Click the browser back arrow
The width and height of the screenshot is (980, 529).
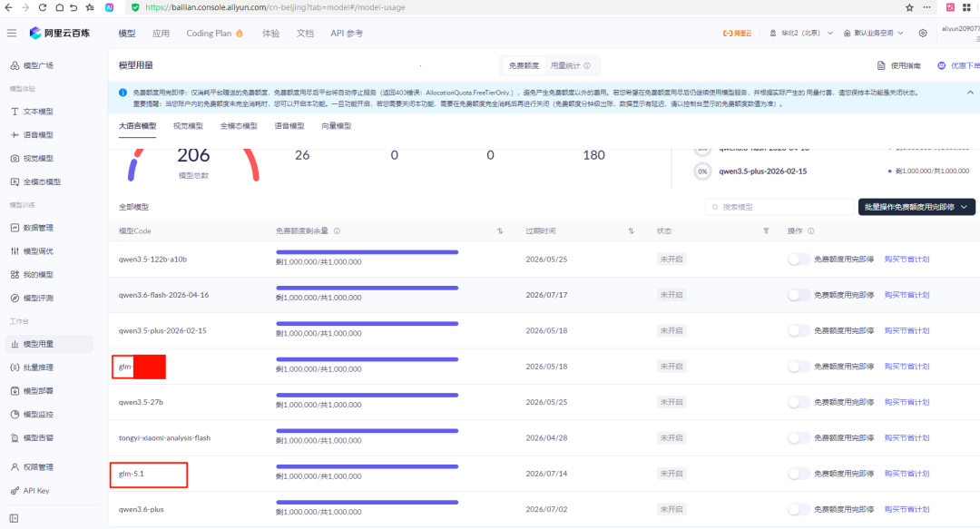8,7
